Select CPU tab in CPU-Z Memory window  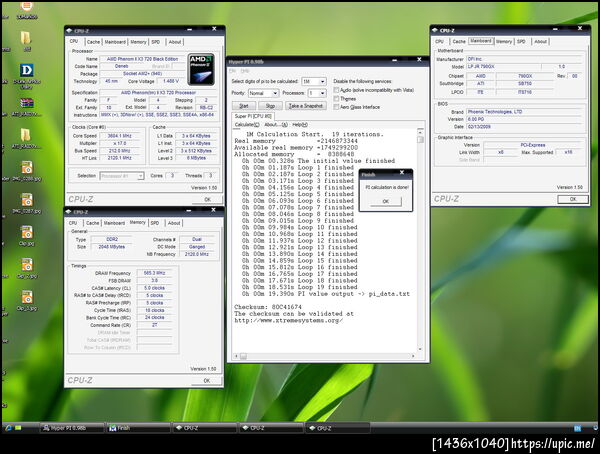coord(73,223)
